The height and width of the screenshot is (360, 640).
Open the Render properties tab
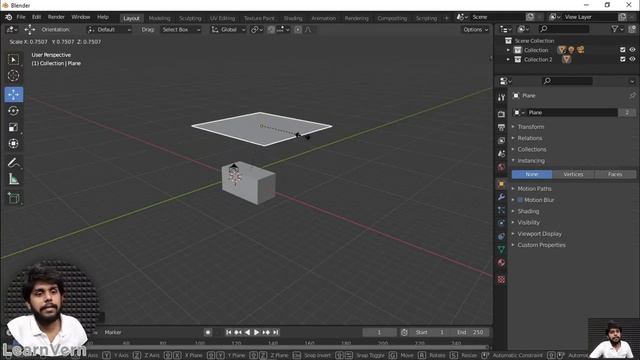pos(501,114)
